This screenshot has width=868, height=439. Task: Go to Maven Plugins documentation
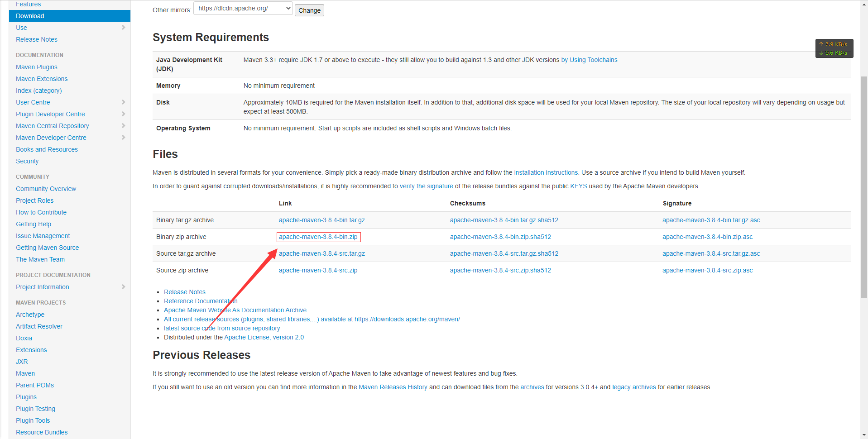[37, 67]
